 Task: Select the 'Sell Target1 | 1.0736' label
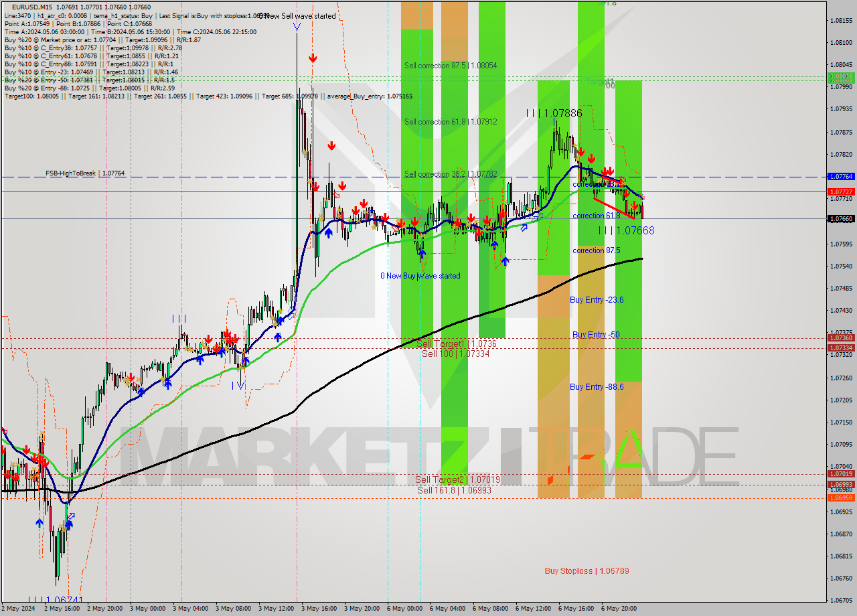coord(450,344)
